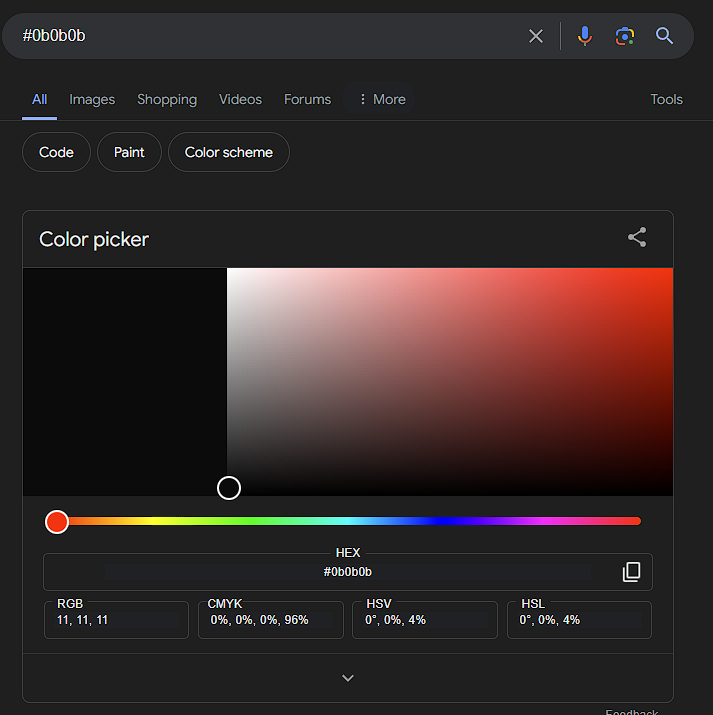Open the More search filters menu
Image resolution: width=713 pixels, height=715 pixels.
pos(382,99)
